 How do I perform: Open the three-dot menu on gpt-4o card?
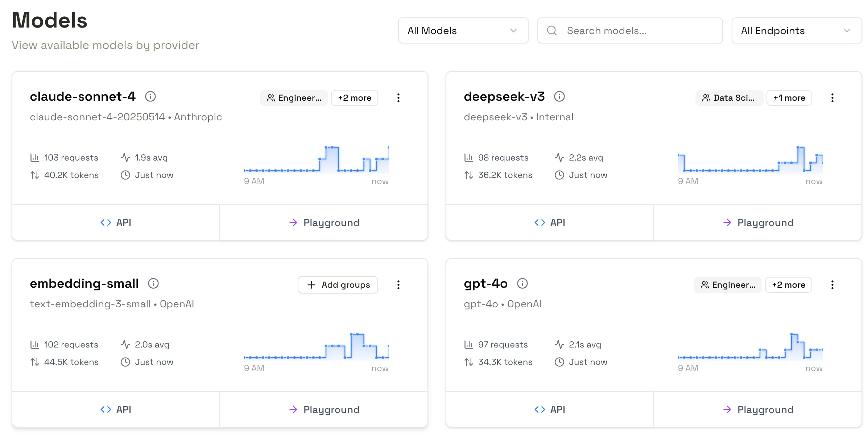pos(832,285)
